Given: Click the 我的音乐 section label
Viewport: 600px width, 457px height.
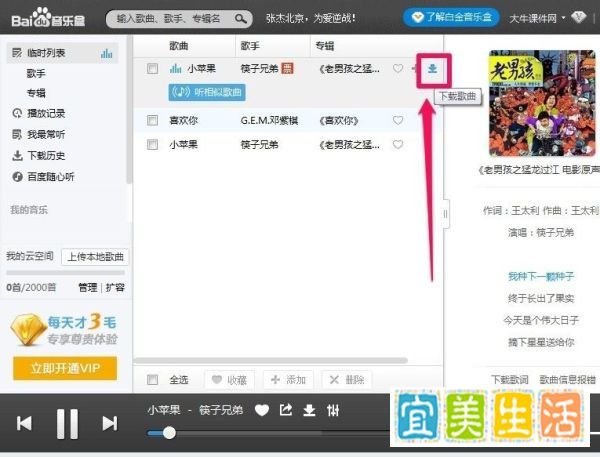Looking at the screenshot, I should [29, 210].
